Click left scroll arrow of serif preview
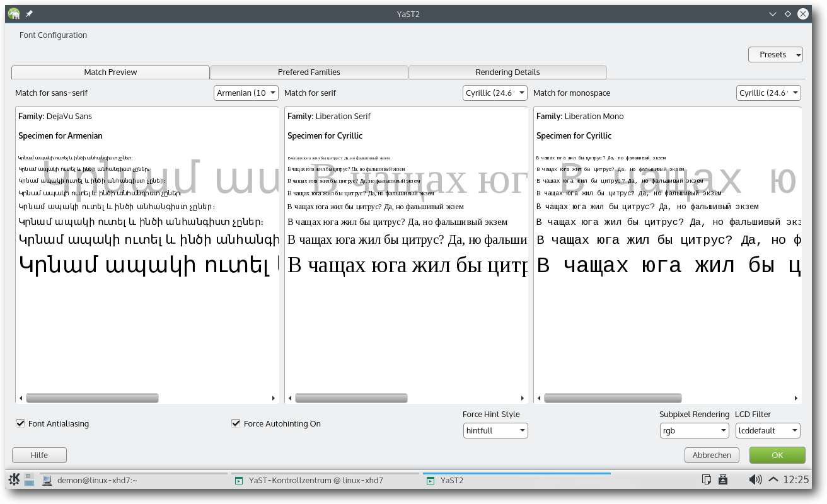The height and width of the screenshot is (504, 827). coord(290,398)
